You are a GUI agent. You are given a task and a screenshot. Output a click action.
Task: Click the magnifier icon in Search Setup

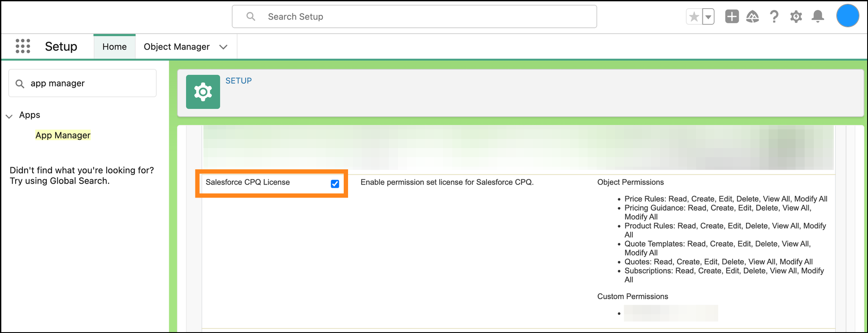coord(251,16)
